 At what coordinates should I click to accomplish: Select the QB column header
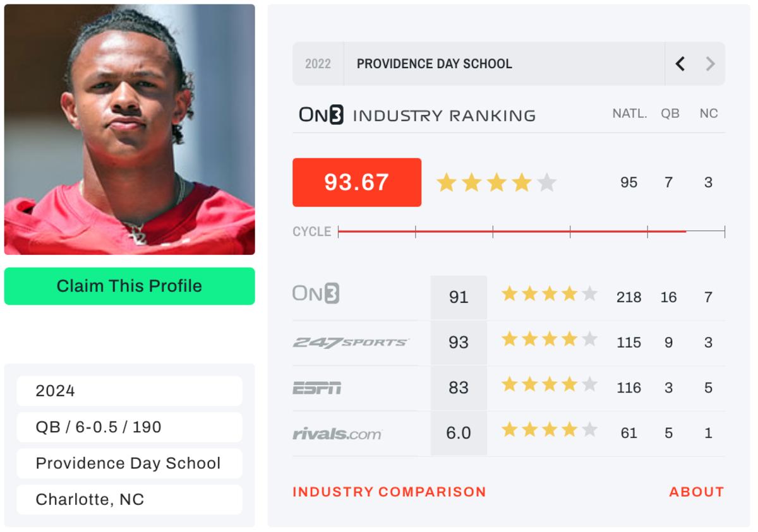coord(670,114)
